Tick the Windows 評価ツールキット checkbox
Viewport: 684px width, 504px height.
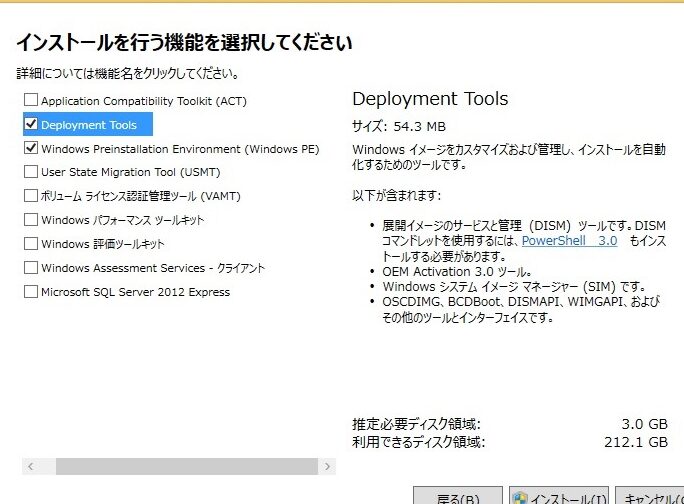pos(31,244)
